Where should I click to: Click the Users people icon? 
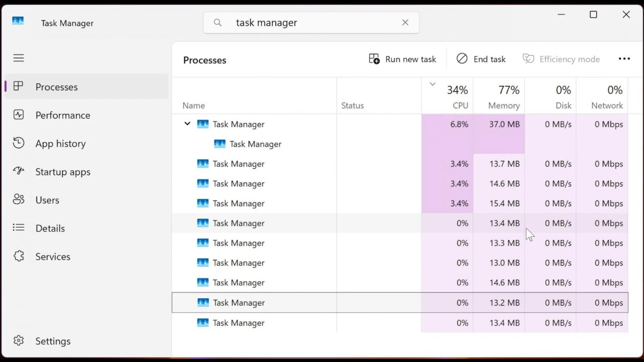[x=19, y=199]
